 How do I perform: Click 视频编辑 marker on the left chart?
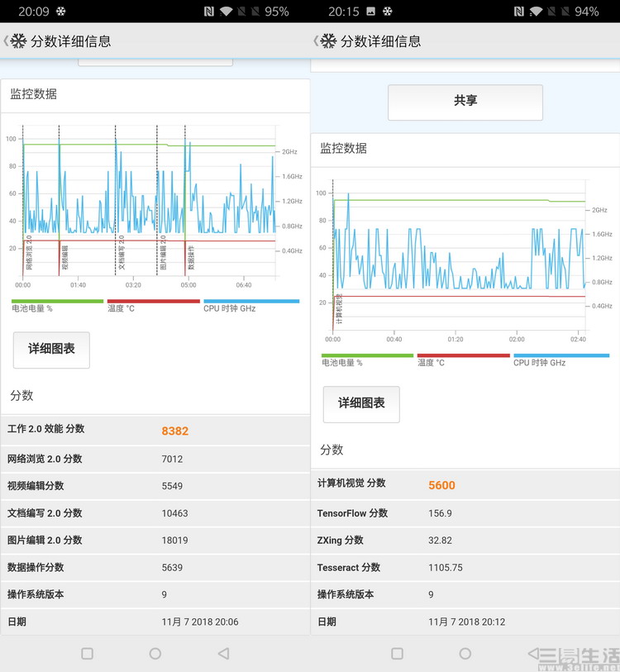pyautogui.click(x=64, y=258)
